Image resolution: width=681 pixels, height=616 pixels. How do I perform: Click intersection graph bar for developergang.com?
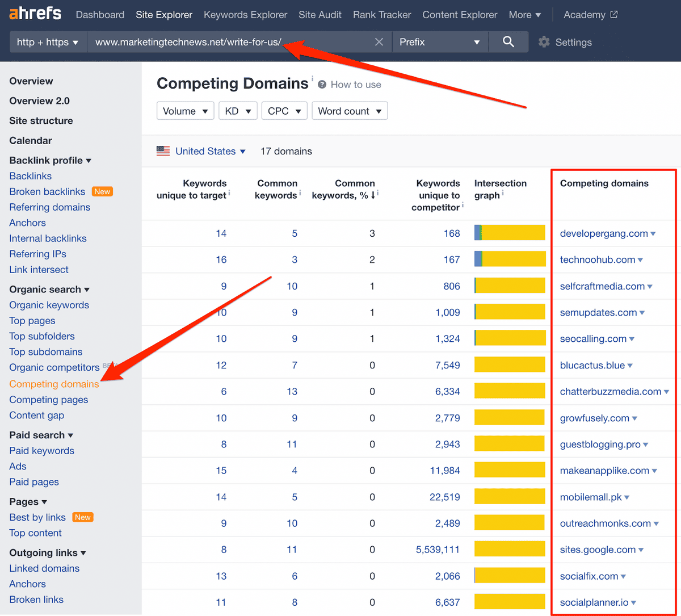point(510,233)
